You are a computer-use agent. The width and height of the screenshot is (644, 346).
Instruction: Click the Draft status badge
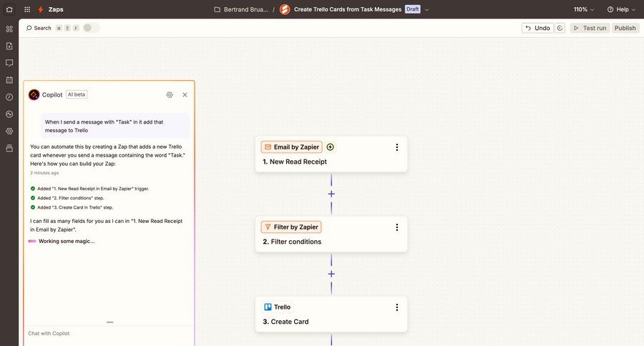point(412,9)
